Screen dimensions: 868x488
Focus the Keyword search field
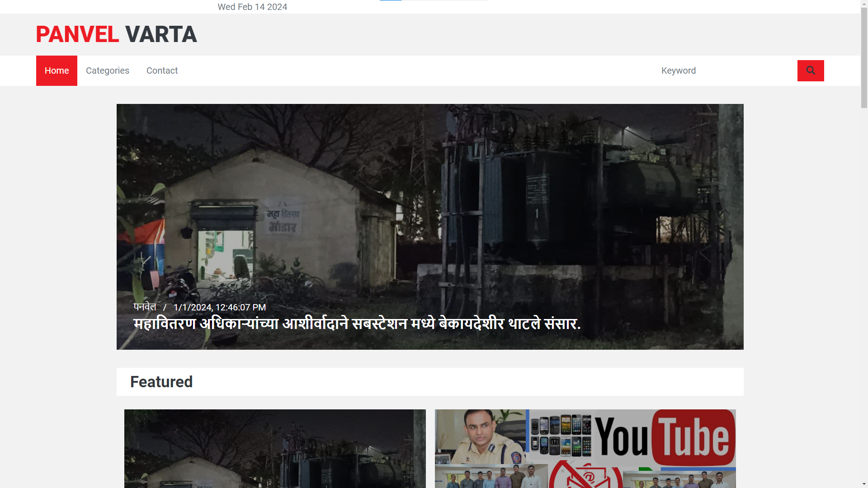pos(723,70)
